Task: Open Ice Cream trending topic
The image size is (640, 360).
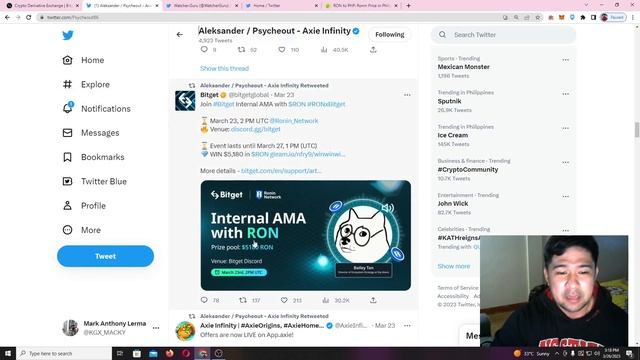Action: pos(453,135)
